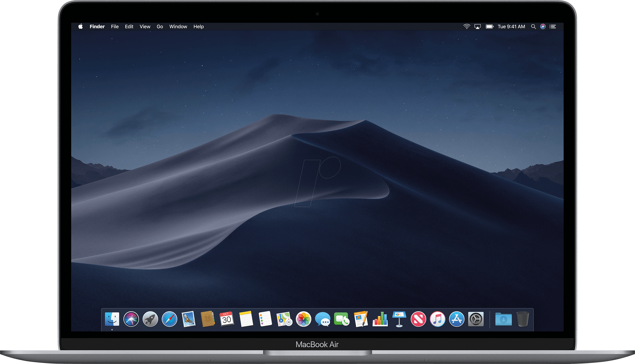Launch iTunes music app
Image resolution: width=635 pixels, height=364 pixels.
click(437, 319)
